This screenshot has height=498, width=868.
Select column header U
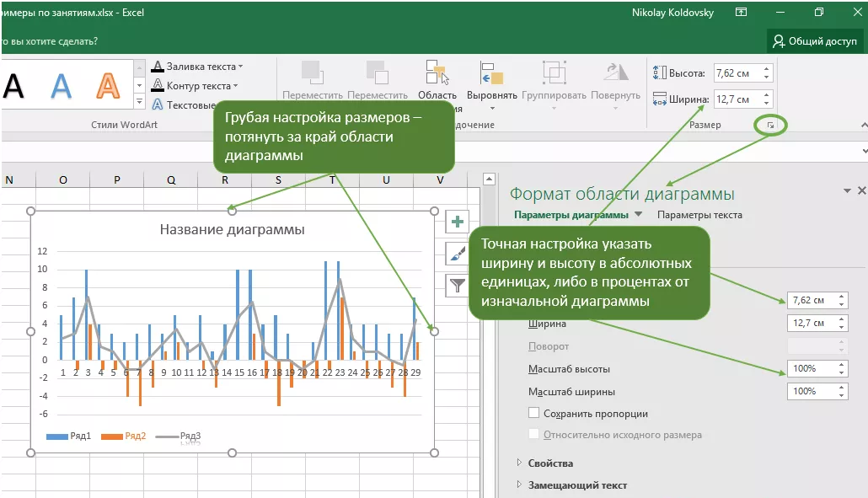pos(387,179)
